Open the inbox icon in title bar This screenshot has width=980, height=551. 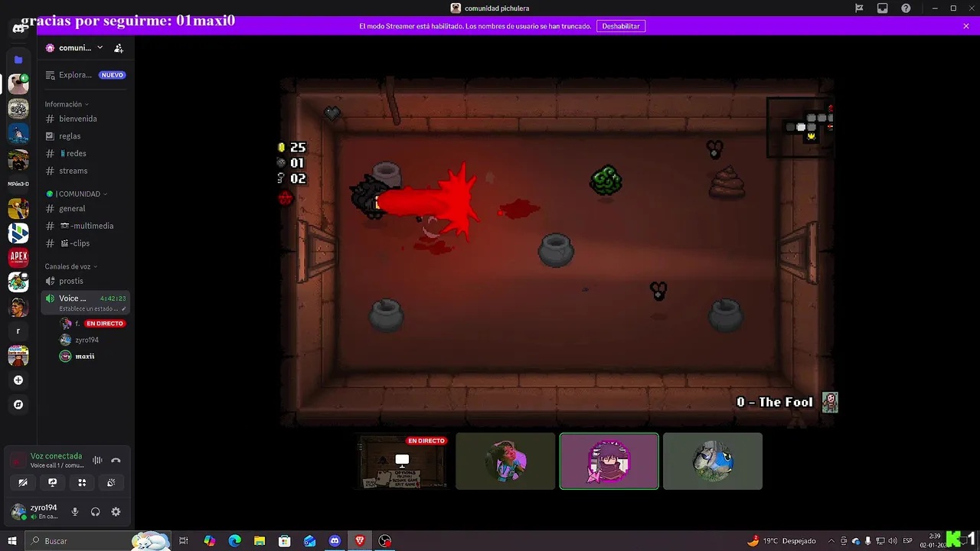click(883, 8)
